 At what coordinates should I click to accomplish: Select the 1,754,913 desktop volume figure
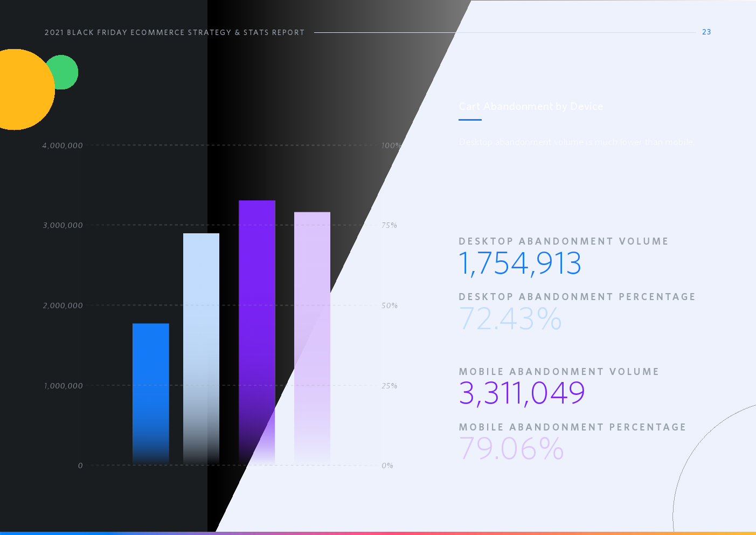coord(520,264)
